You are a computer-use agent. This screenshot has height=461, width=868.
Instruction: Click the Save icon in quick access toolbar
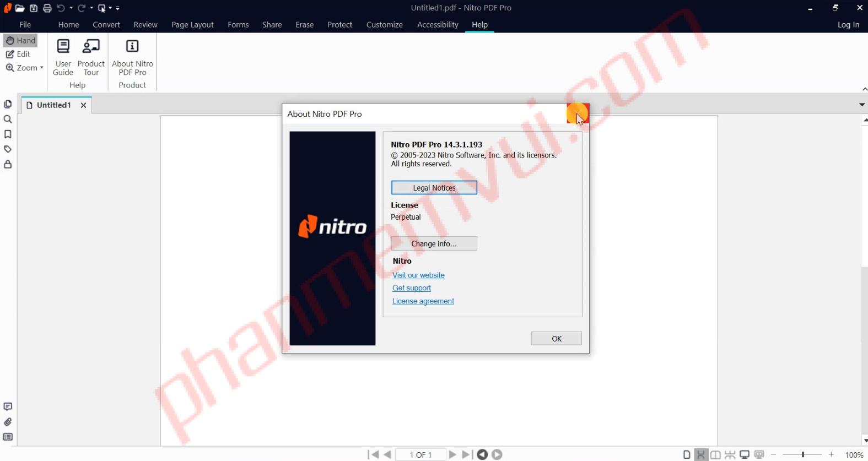point(34,8)
